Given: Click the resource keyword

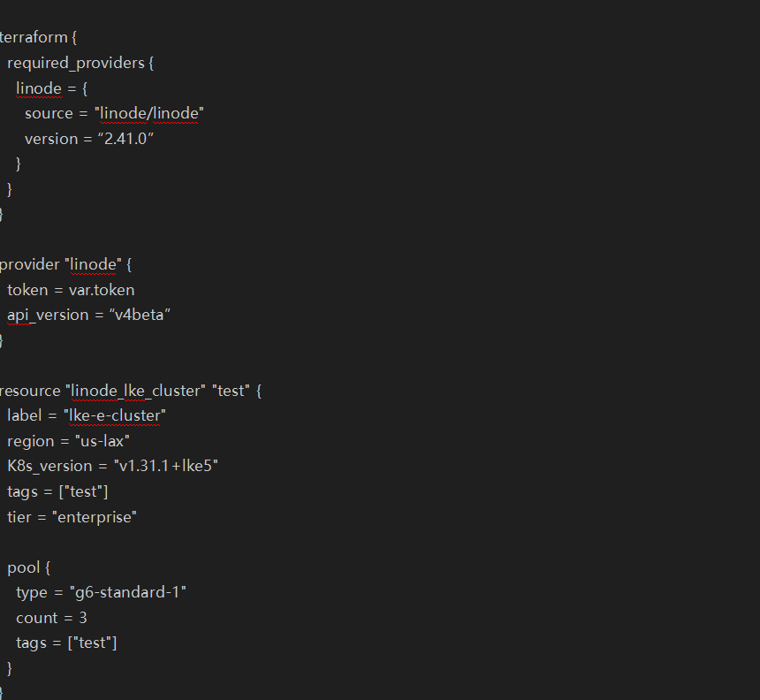Looking at the screenshot, I should (x=30, y=391).
